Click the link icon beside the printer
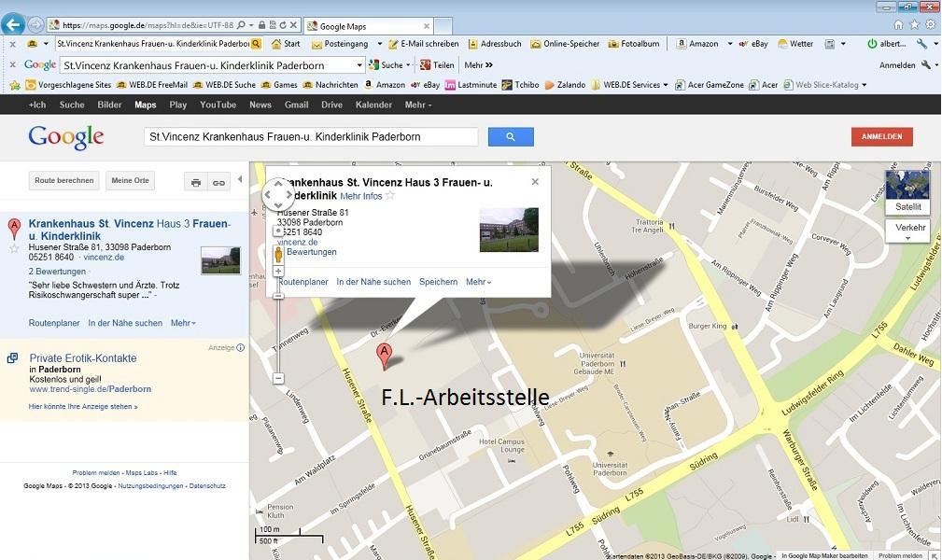 click(x=218, y=183)
